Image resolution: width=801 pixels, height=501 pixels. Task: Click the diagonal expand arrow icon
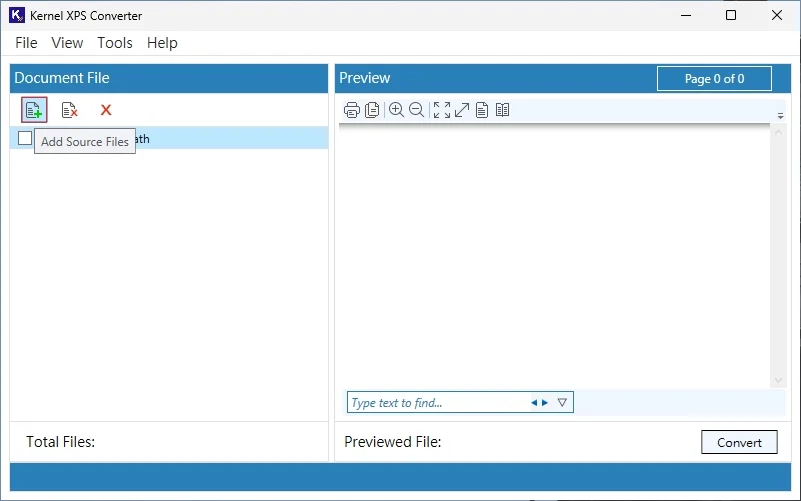tap(462, 110)
